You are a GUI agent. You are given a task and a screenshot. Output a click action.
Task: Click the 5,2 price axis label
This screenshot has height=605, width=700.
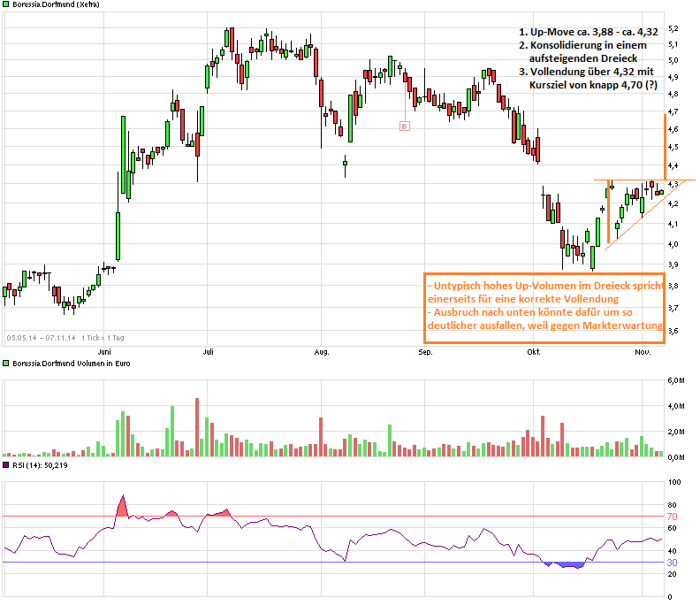[x=673, y=28]
